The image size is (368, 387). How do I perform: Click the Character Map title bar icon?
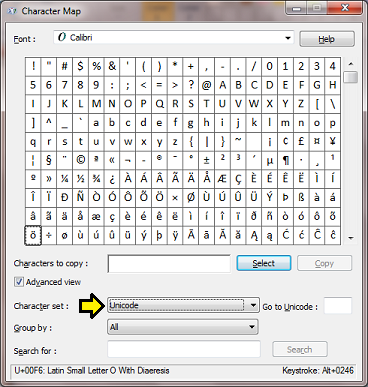coord(12,11)
